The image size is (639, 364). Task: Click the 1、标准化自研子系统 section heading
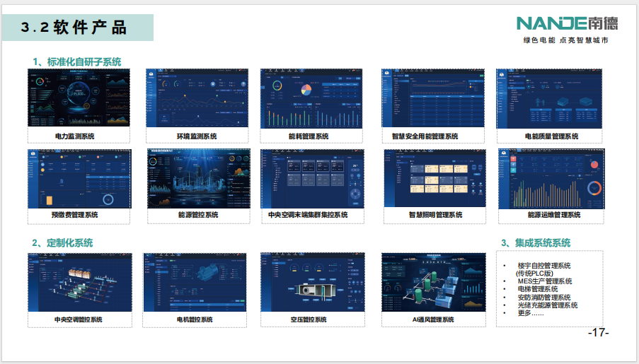(x=76, y=62)
